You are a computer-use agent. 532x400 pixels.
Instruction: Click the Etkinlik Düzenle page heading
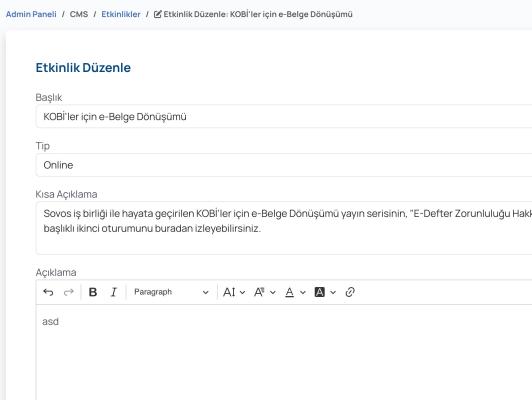[x=83, y=68]
